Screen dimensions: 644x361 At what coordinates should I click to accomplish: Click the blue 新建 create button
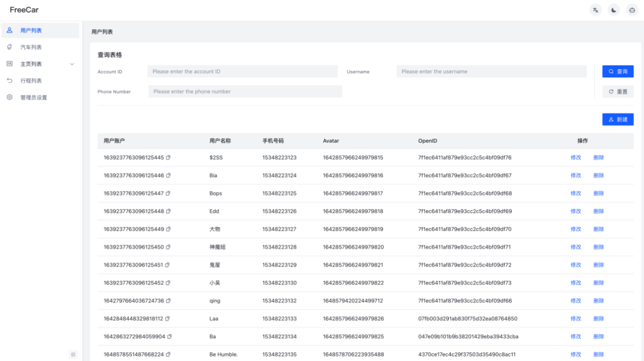(618, 119)
